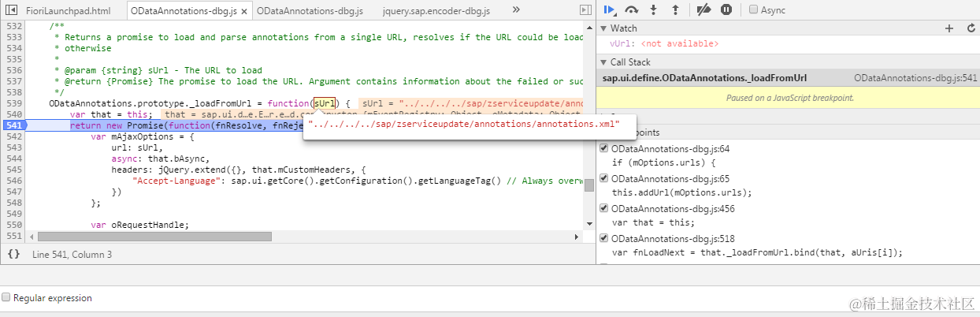Open the second ODataAnnotations-dbg.js tab
This screenshot has height=317, width=980.
coord(310,11)
